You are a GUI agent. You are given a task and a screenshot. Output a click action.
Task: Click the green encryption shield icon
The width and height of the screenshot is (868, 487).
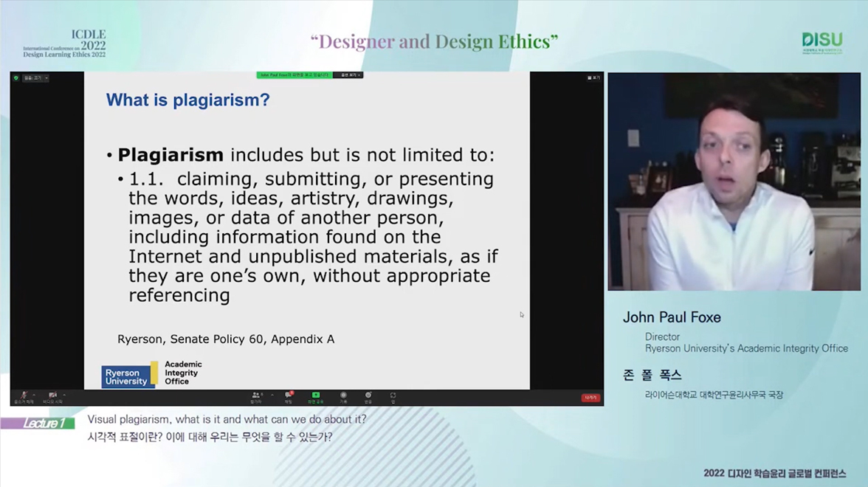16,77
